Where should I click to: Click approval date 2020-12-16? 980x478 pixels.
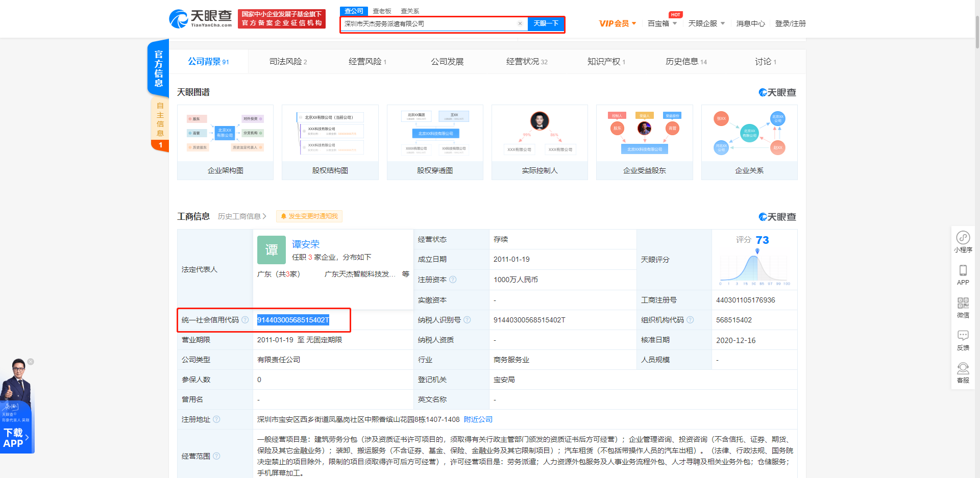tap(736, 340)
